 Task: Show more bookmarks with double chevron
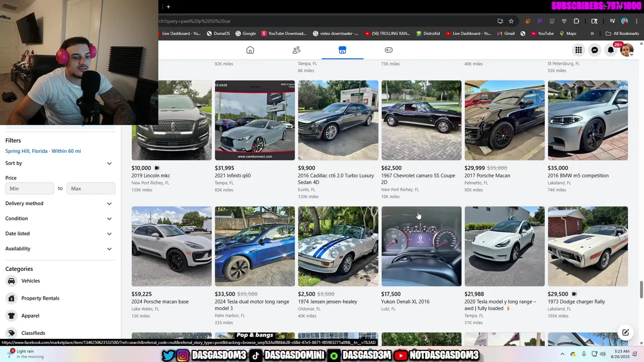point(592,34)
